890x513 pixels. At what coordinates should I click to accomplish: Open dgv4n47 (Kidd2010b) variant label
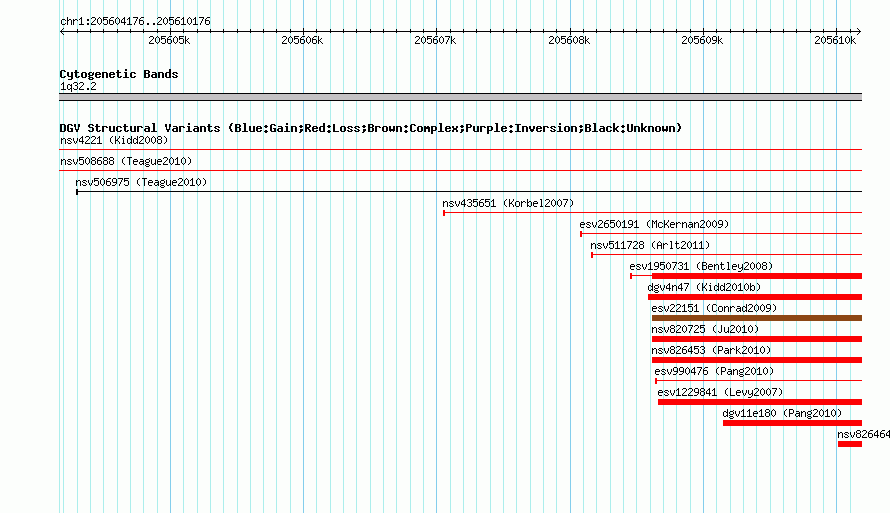(704, 287)
